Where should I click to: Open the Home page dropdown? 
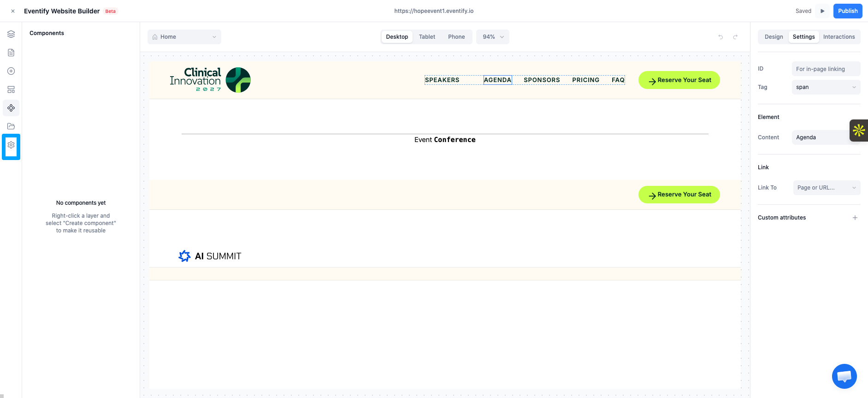(x=184, y=37)
